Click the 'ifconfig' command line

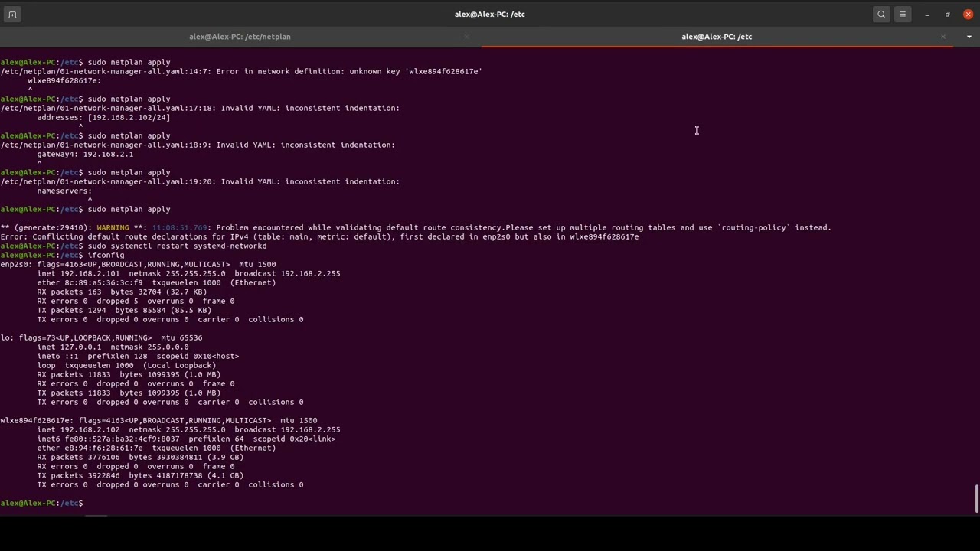(x=106, y=255)
